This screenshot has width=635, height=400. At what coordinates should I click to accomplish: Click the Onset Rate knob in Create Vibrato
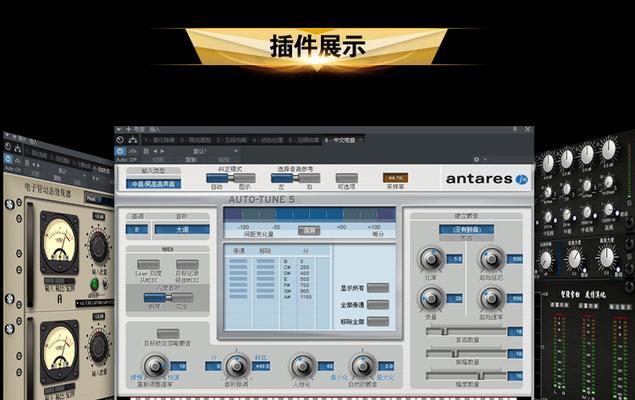[492, 299]
